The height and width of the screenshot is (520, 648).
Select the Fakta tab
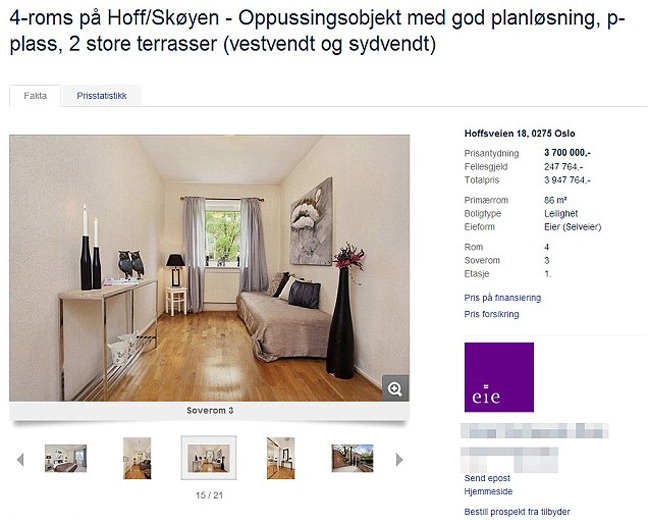35,96
